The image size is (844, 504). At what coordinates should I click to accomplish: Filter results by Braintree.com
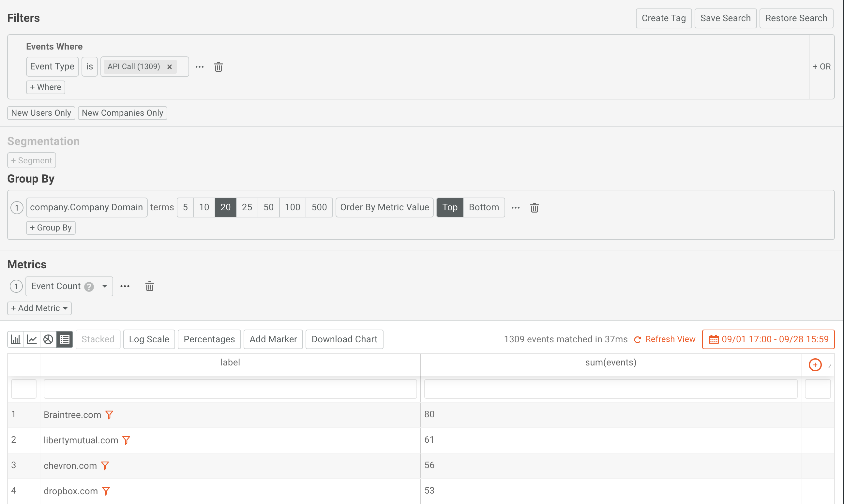109,414
